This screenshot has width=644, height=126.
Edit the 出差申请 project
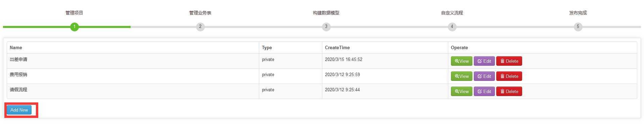[484, 61]
